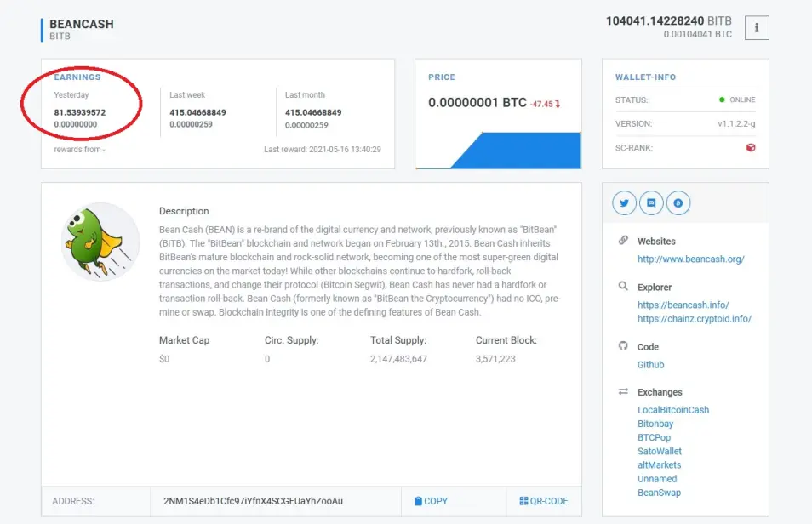The image size is (812, 524).
Task: Open the SatoWallet exchange link
Action: (660, 451)
